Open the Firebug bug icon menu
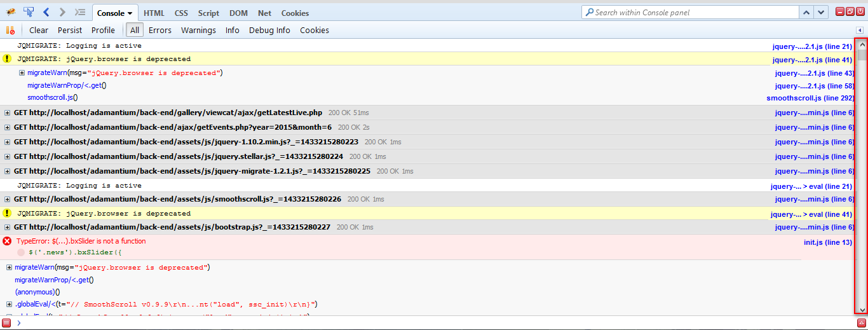868x330 pixels. pyautogui.click(x=11, y=12)
